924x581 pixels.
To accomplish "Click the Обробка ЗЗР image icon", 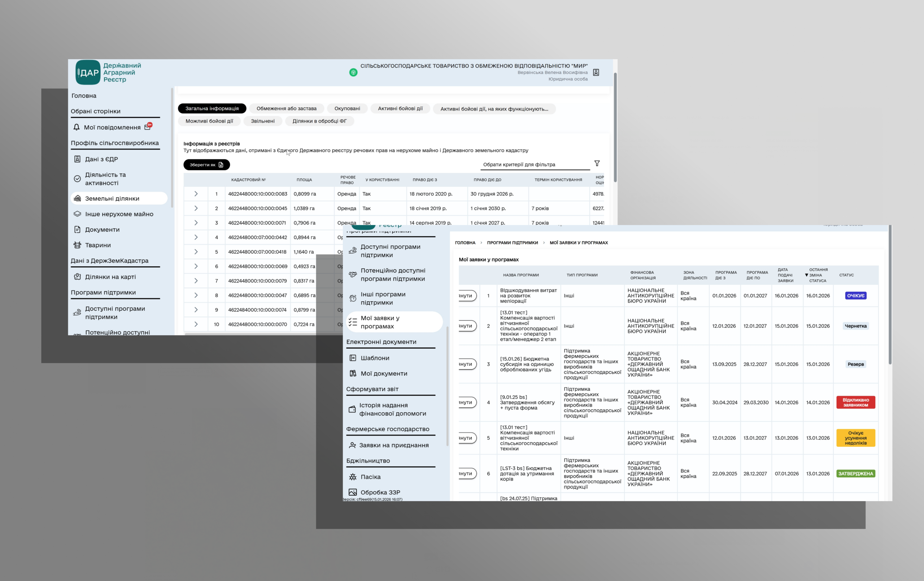I will click(353, 492).
